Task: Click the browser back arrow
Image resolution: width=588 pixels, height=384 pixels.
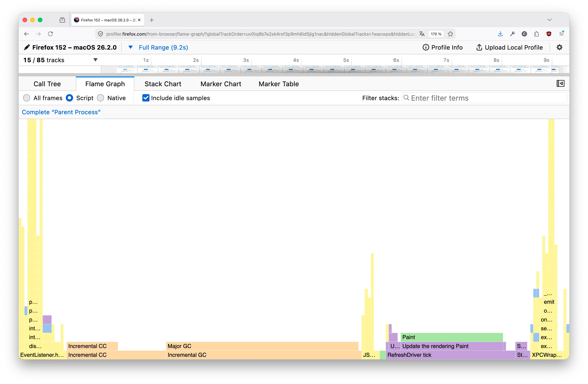Action: (27, 34)
